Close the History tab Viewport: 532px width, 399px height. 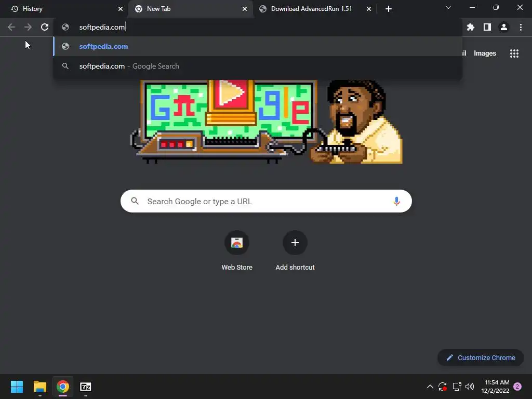[x=121, y=9]
